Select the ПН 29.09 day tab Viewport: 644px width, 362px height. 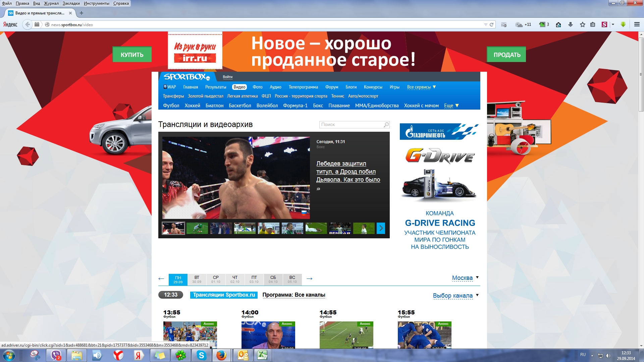pos(178,280)
